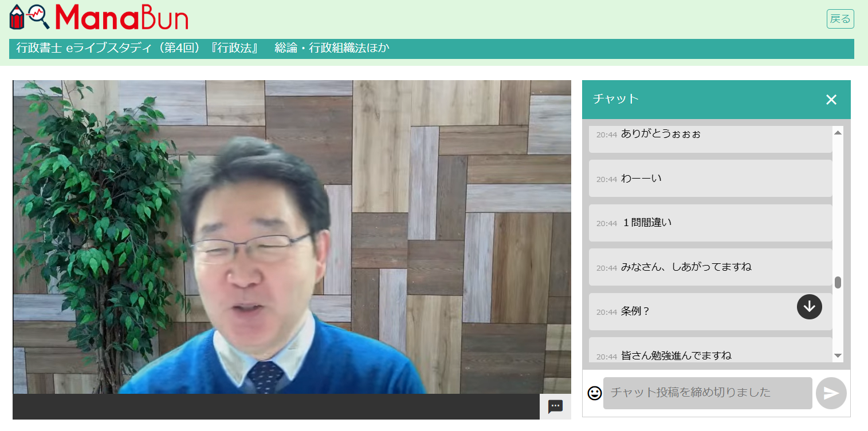Click the lecture video of the instructor
868x431 pixels.
click(292, 237)
